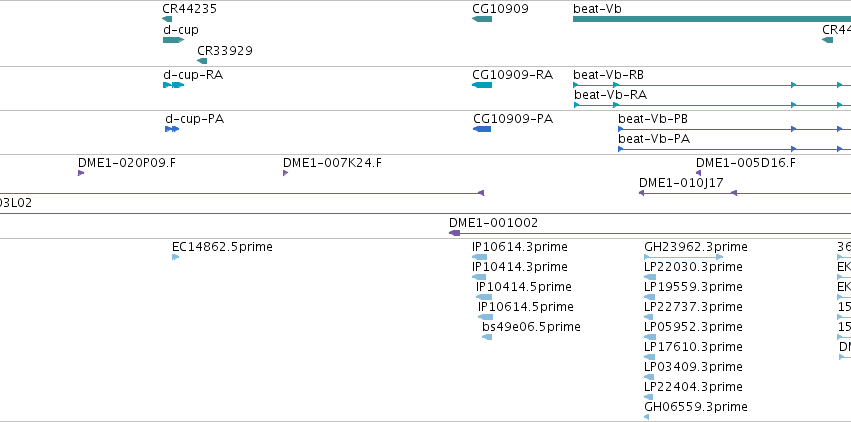
Task: Select the GH06559.3prime EST arrow
Action: pyautogui.click(x=647, y=417)
